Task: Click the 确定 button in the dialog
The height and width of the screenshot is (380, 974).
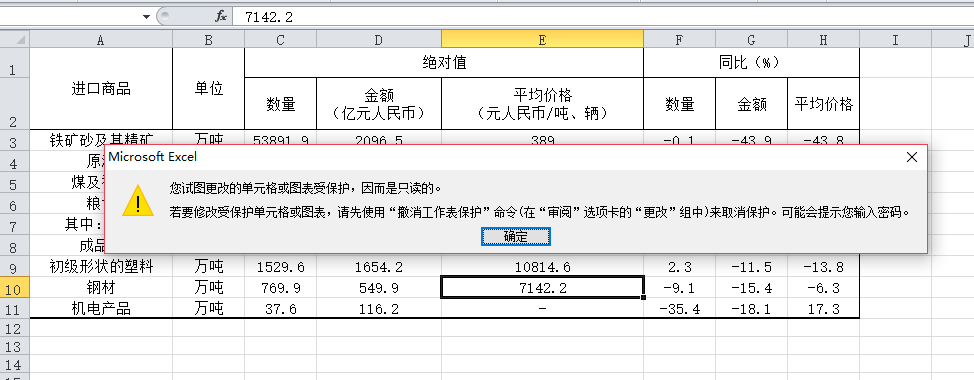Action: (516, 237)
